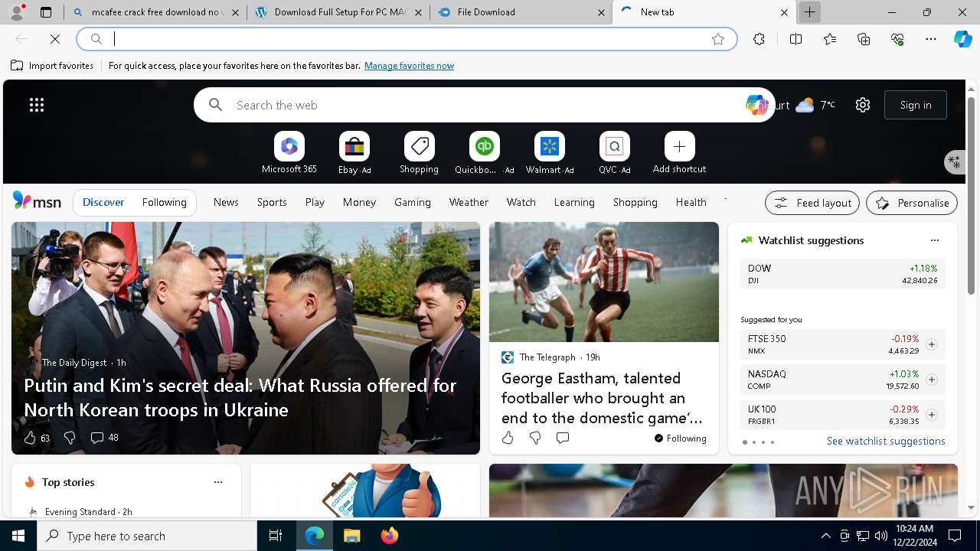Viewport: 980px width, 551px height.
Task: Add this page to favorites star
Action: [718, 39]
